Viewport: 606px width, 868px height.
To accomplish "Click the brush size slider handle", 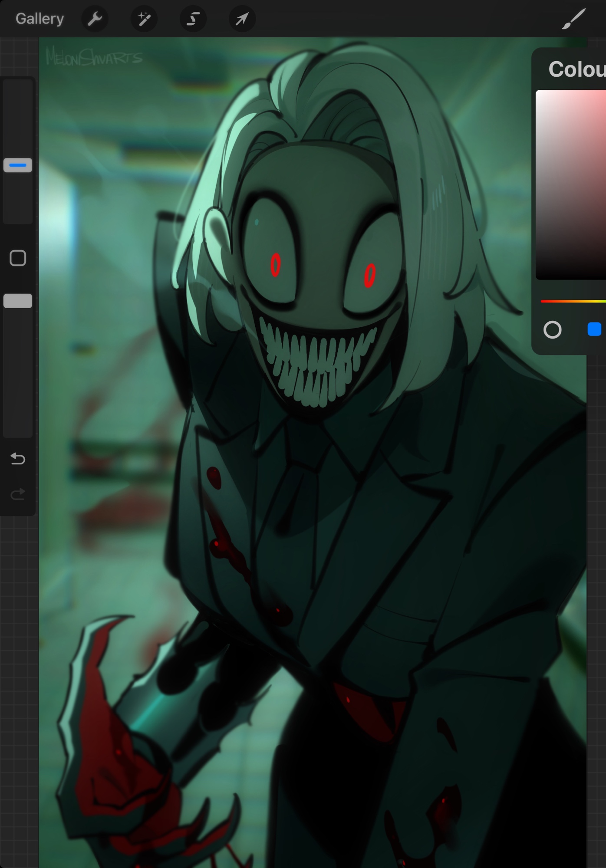I will (x=18, y=165).
